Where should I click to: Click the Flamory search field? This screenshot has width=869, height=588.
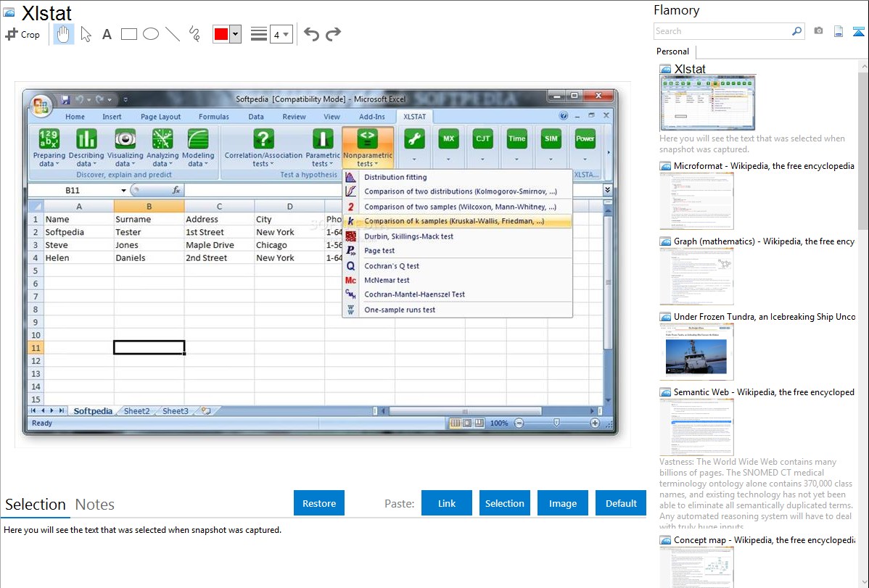point(722,31)
